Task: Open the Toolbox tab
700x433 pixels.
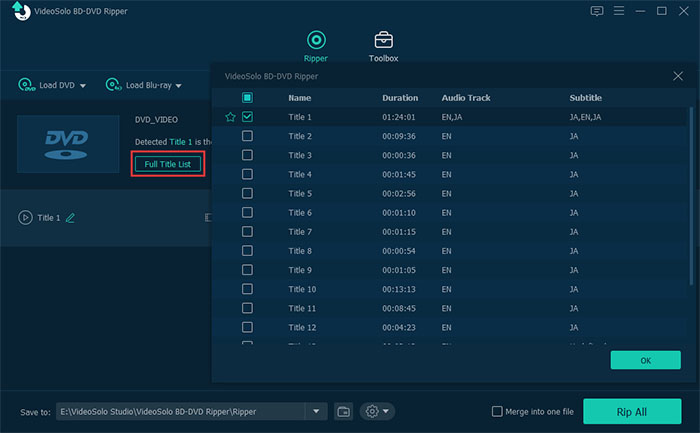Action: pos(383,46)
